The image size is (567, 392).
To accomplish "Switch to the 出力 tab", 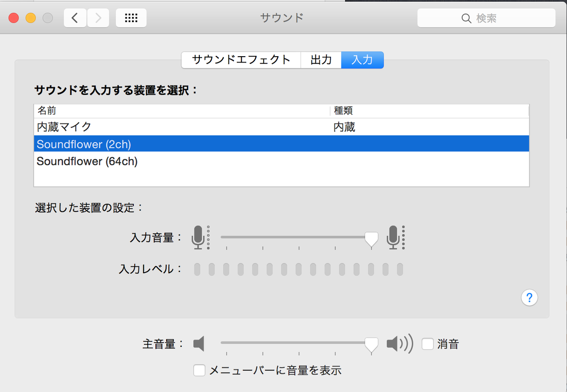I will (321, 60).
